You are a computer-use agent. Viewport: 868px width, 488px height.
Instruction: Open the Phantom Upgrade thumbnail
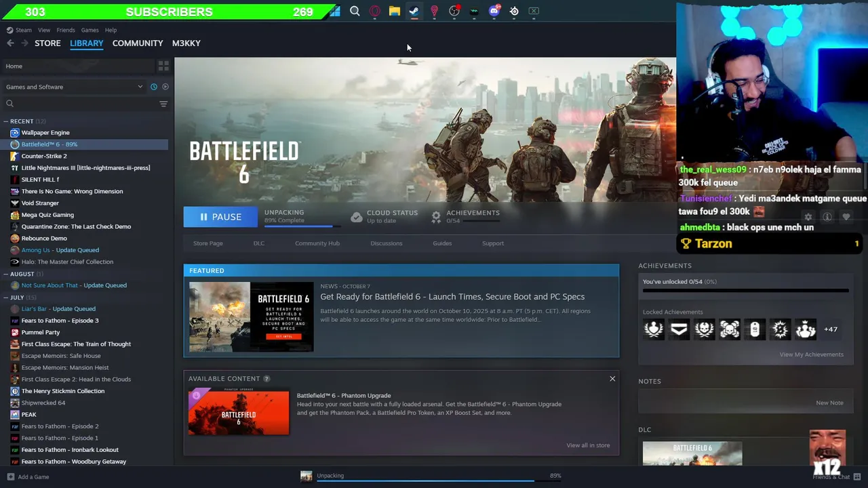pyautogui.click(x=239, y=413)
